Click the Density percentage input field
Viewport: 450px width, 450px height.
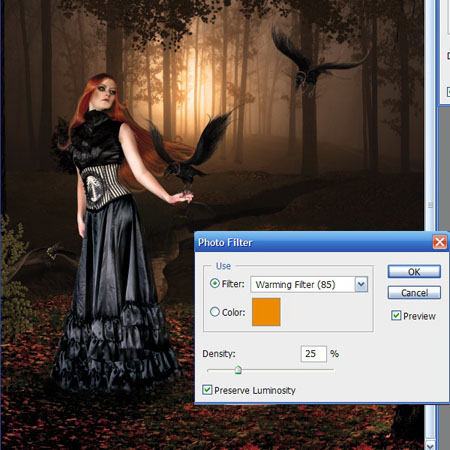point(313,354)
